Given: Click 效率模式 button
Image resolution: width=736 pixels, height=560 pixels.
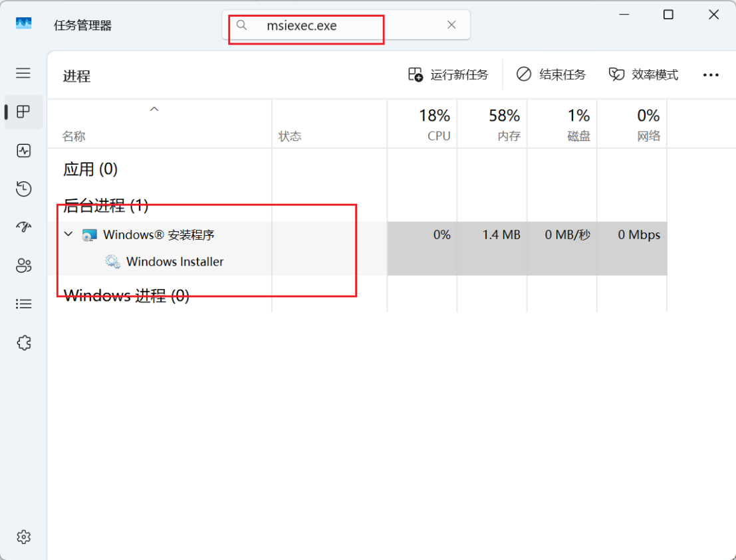Looking at the screenshot, I should click(x=644, y=74).
